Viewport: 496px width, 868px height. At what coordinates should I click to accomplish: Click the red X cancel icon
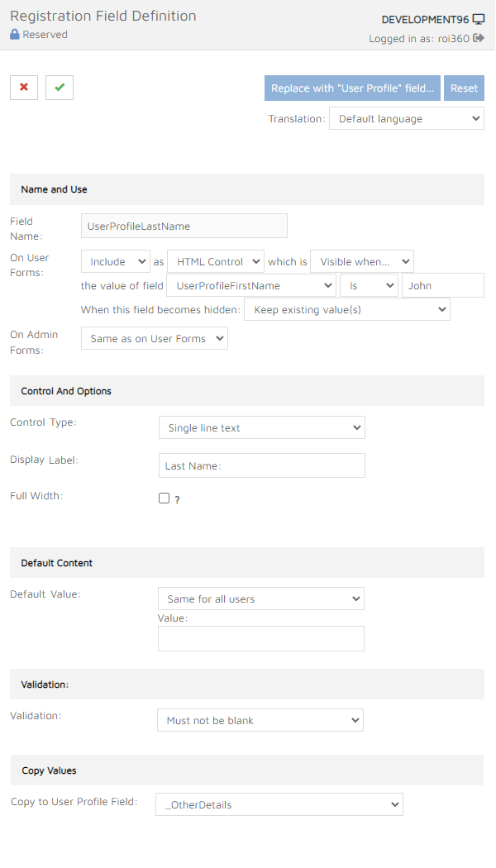(24, 87)
